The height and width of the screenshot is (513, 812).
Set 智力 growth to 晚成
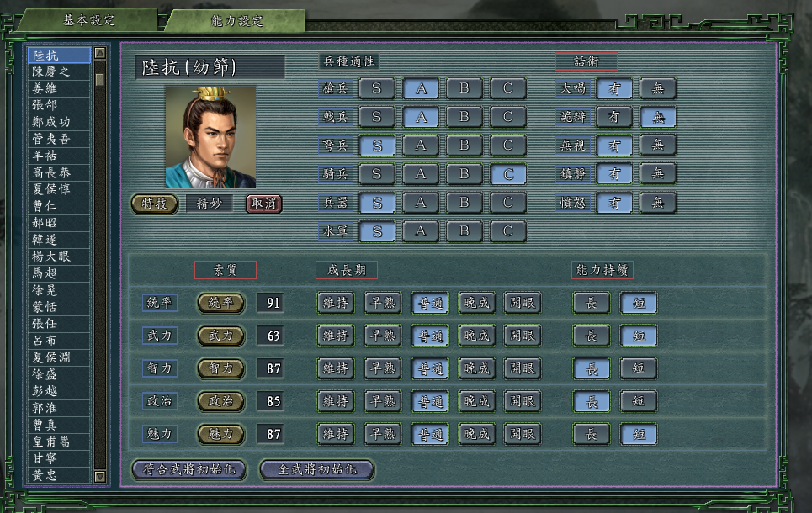point(477,368)
